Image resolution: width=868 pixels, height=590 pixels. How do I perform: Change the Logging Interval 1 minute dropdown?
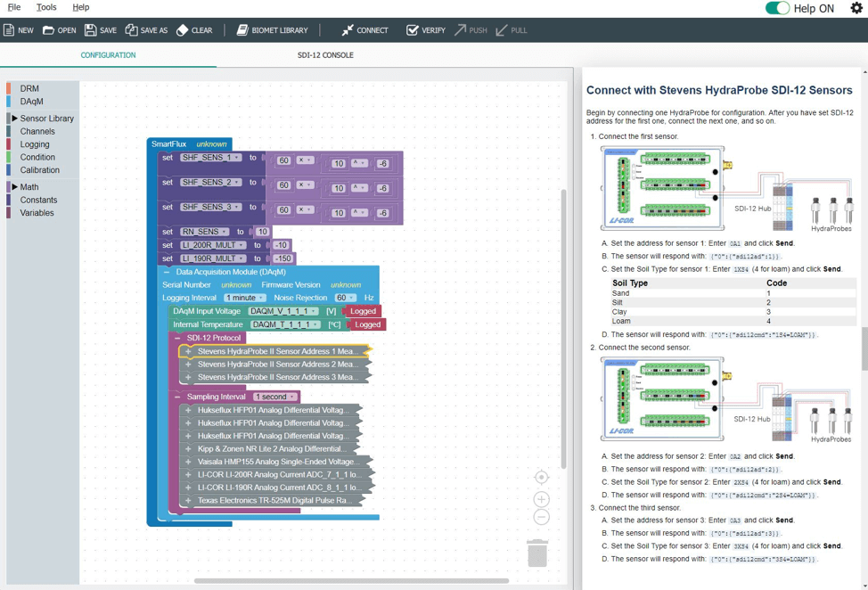click(x=245, y=298)
